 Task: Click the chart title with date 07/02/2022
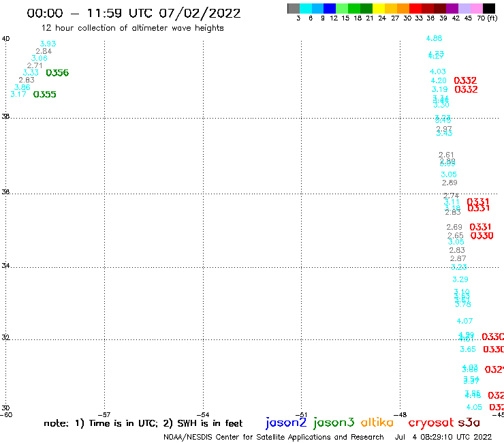coord(133,13)
